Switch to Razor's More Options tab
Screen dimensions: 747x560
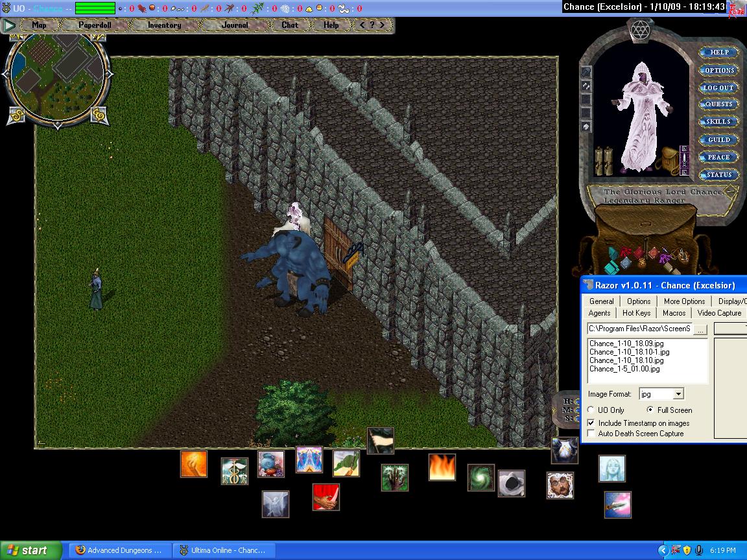[x=685, y=301]
